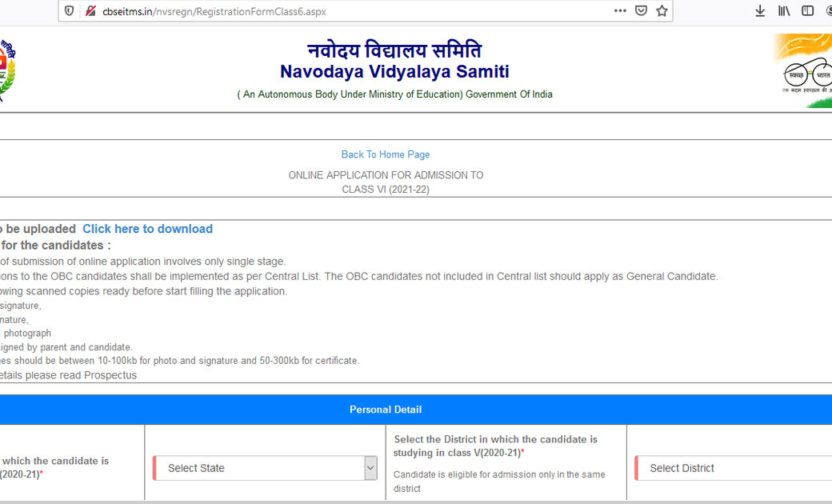
Task: Click 'signed by parent and candidate' line
Action: 66,347
